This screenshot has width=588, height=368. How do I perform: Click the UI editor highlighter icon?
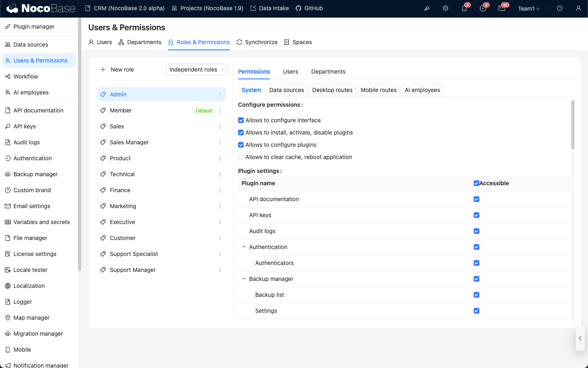click(427, 9)
